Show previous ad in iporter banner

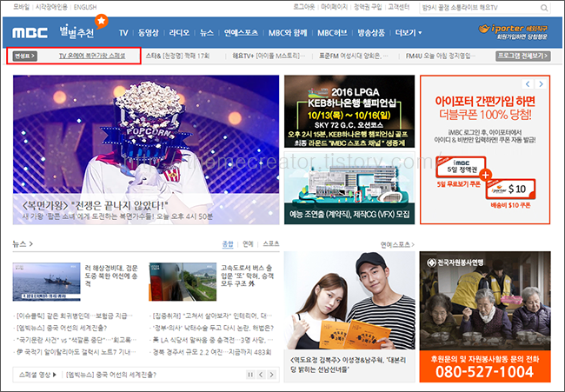pos(528,84)
